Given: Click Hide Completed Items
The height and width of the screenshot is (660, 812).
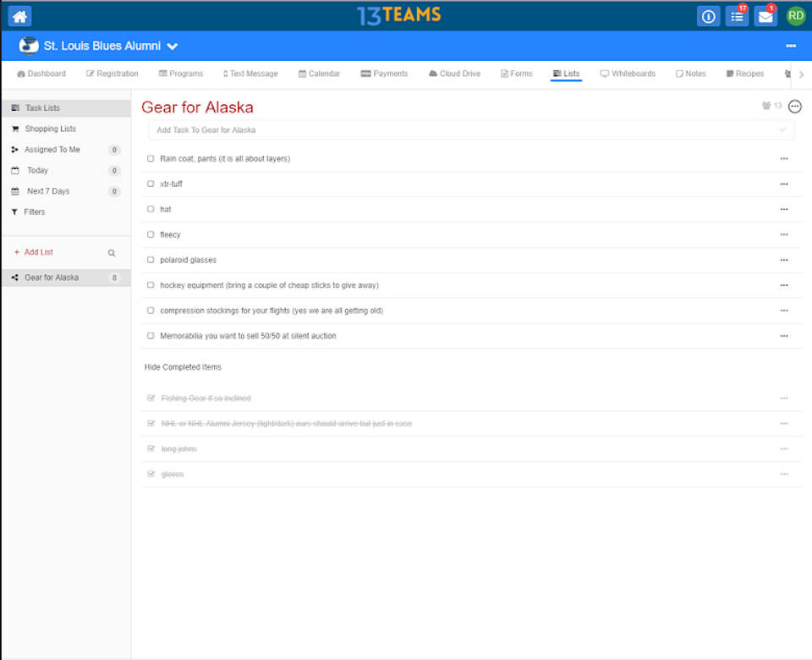Looking at the screenshot, I should 183,367.
